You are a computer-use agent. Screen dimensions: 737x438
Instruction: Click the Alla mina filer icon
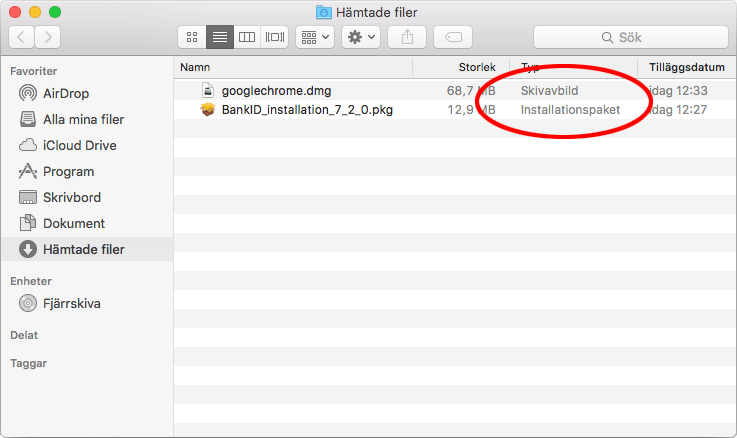tap(28, 119)
